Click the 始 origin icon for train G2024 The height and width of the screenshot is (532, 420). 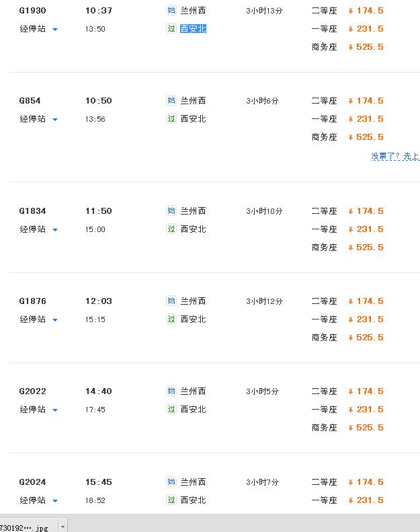[171, 482]
